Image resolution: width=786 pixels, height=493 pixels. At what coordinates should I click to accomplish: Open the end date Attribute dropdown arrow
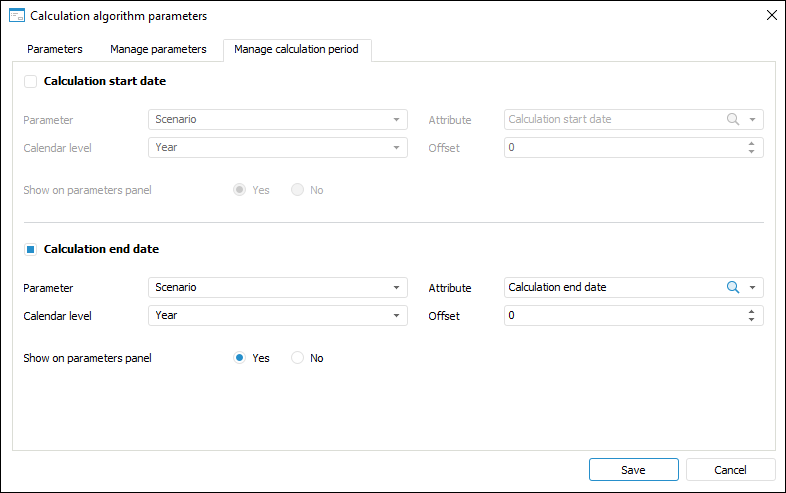coord(752,288)
